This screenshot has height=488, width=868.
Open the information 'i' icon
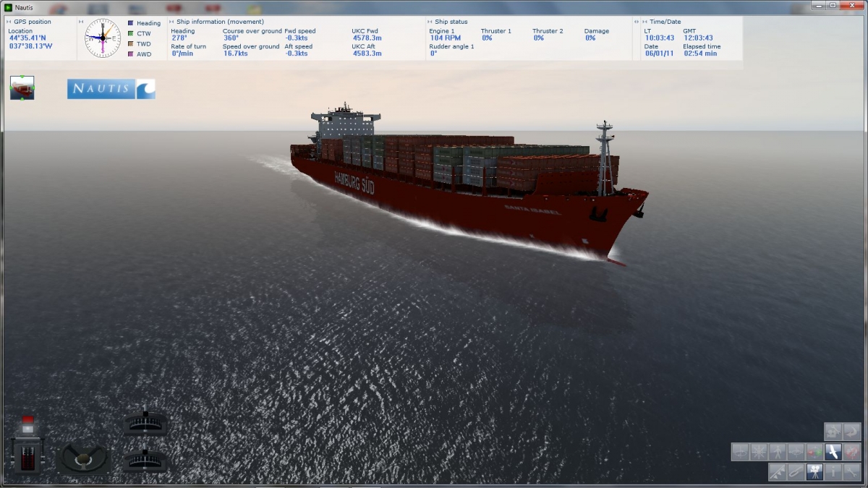click(833, 473)
